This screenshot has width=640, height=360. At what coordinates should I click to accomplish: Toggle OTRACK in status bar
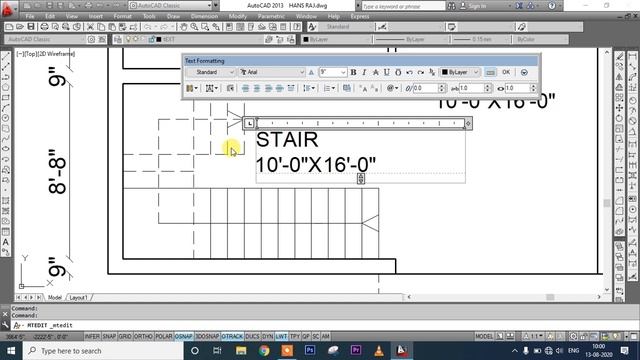[232, 336]
